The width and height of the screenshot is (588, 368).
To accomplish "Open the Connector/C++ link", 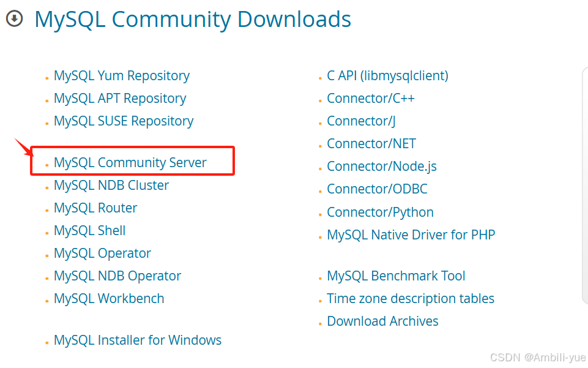I will 371,99.
